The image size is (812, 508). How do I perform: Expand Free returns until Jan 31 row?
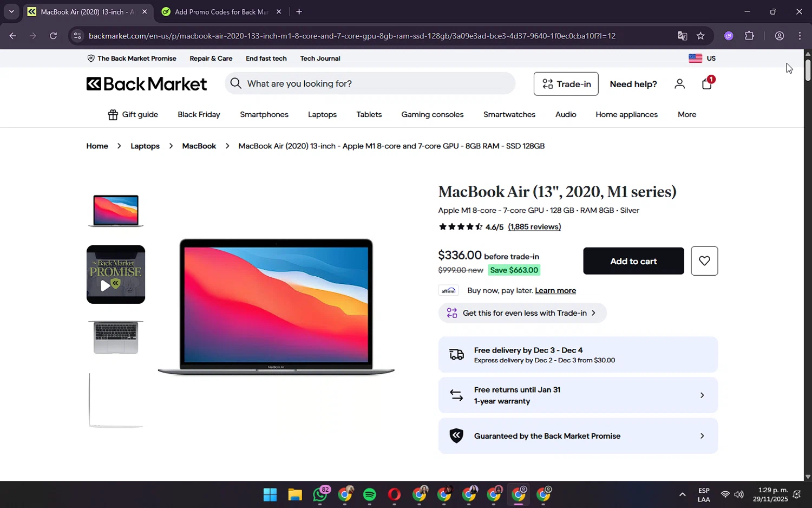tap(578, 395)
